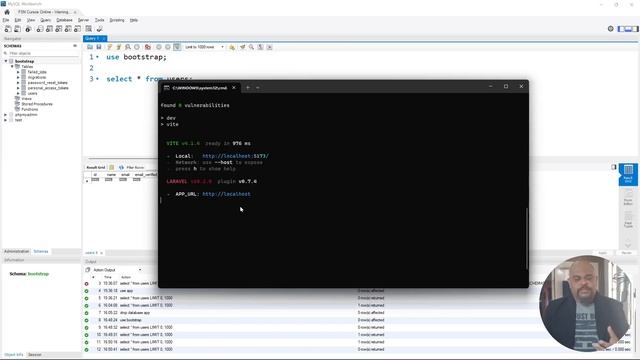Select the Field Types side panel button
The image size is (640, 360).
coord(628,219)
